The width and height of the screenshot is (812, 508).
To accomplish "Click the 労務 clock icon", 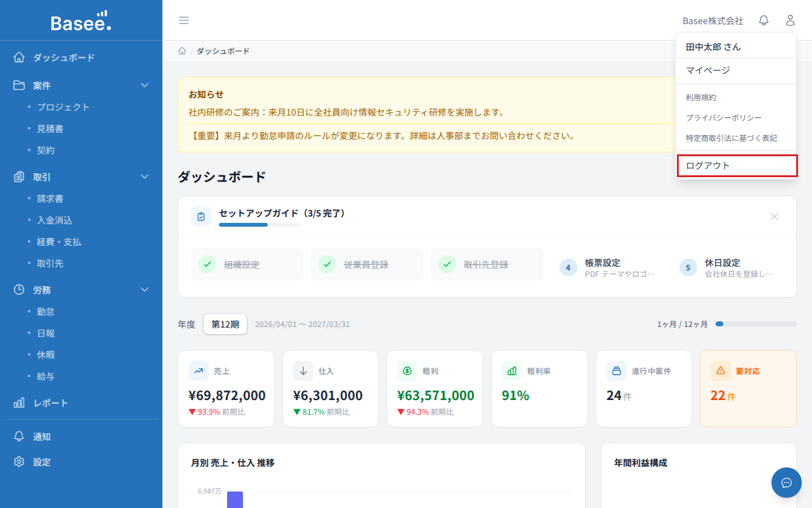I will (19, 290).
